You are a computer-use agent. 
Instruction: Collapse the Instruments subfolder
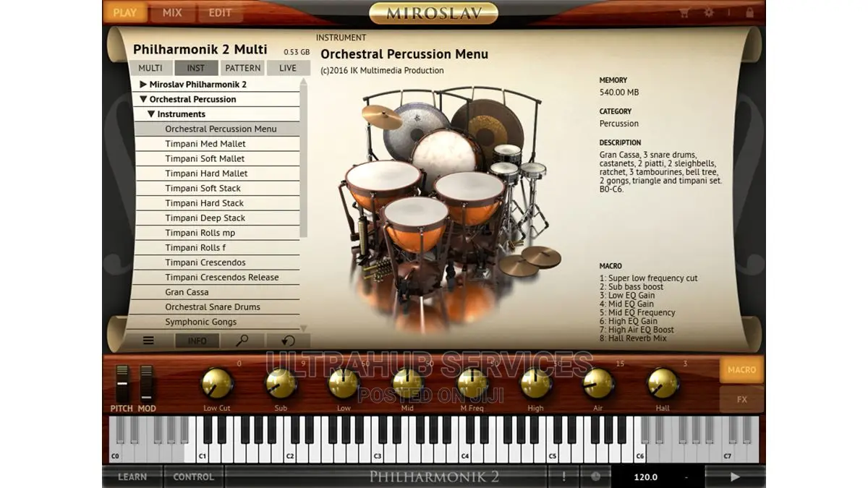151,114
